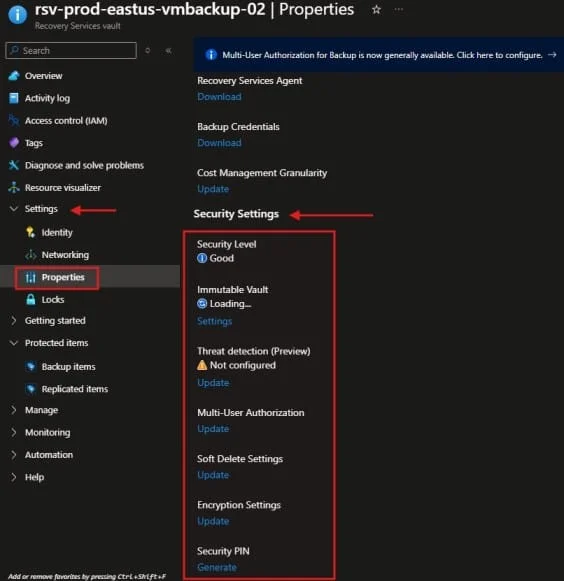Open Networking under Settings

tap(65, 255)
